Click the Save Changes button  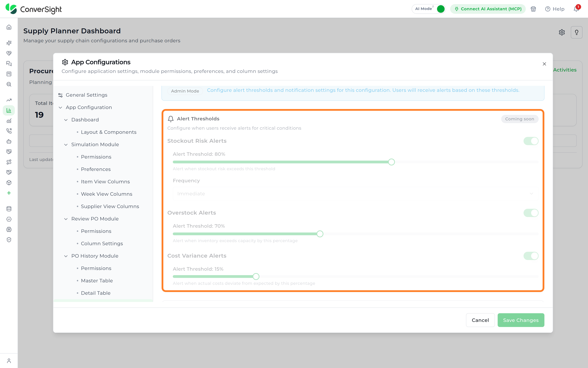521,320
